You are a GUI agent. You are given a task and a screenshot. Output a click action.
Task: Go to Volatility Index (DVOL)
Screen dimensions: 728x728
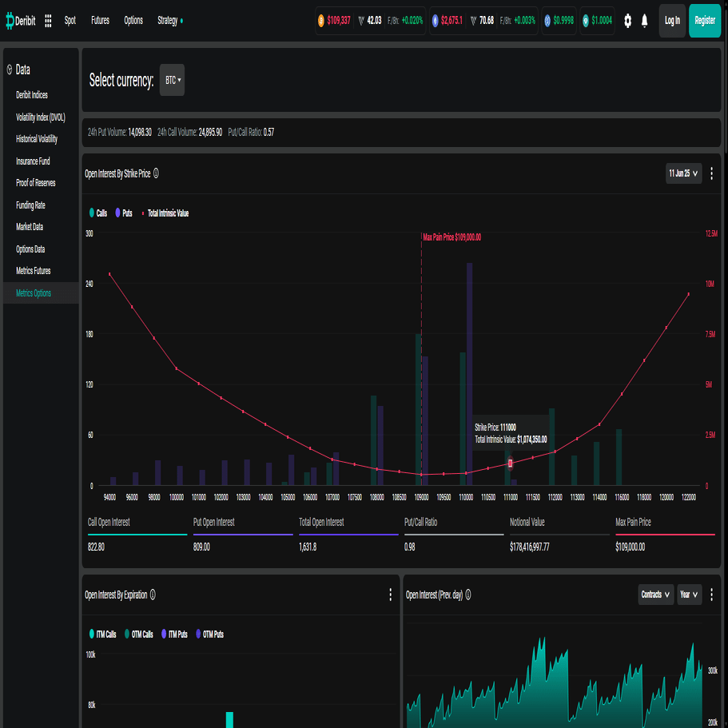(41, 117)
